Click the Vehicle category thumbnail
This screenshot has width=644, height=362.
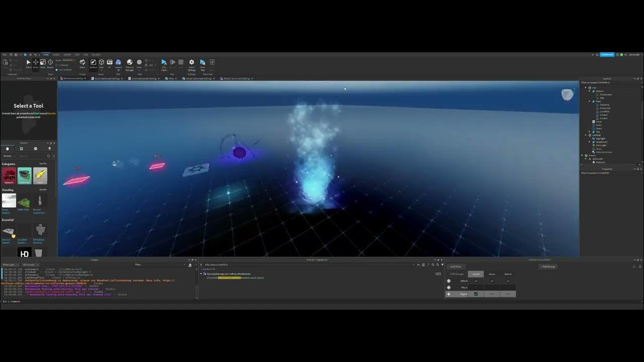pyautogui.click(x=9, y=175)
